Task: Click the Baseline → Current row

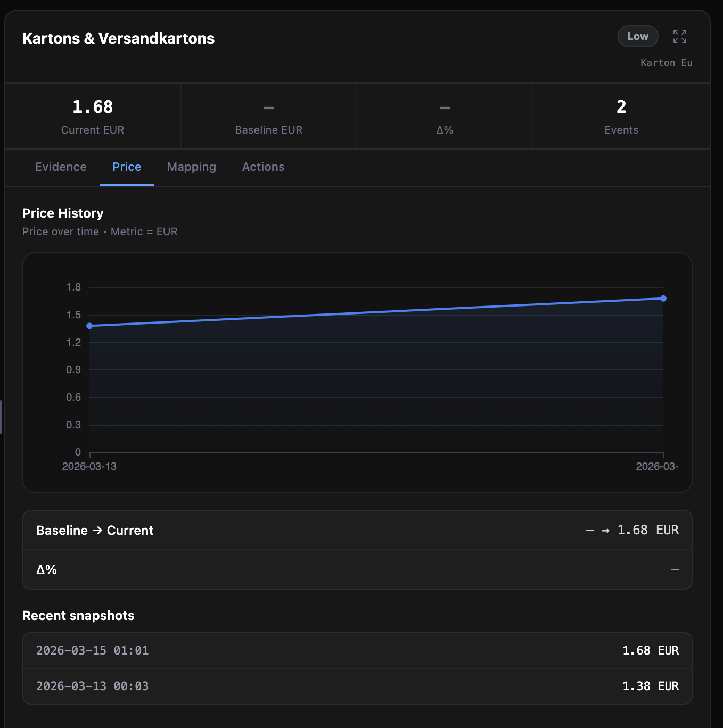Action: [357, 530]
